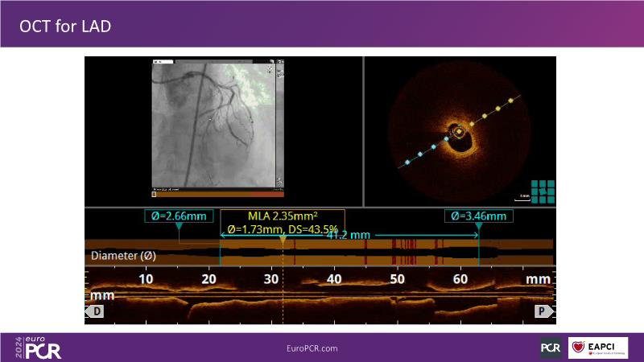
Task: Click the catheter center in OCT cross-section
Action: (x=459, y=131)
